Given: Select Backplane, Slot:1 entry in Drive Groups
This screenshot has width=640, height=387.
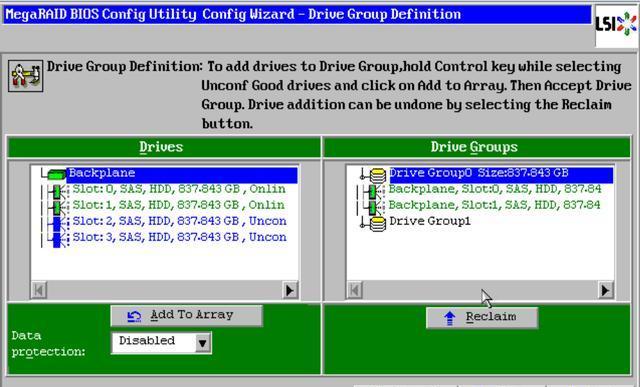Looking at the screenshot, I should click(x=495, y=205).
